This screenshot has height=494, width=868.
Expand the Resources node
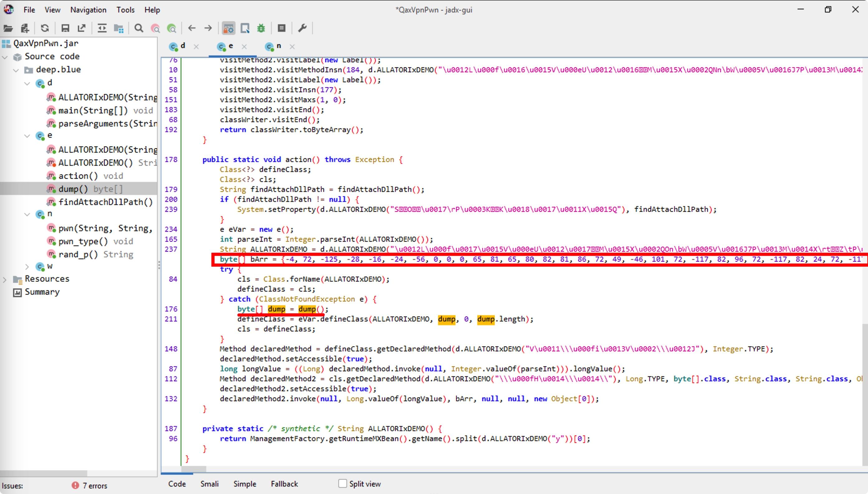coord(5,280)
